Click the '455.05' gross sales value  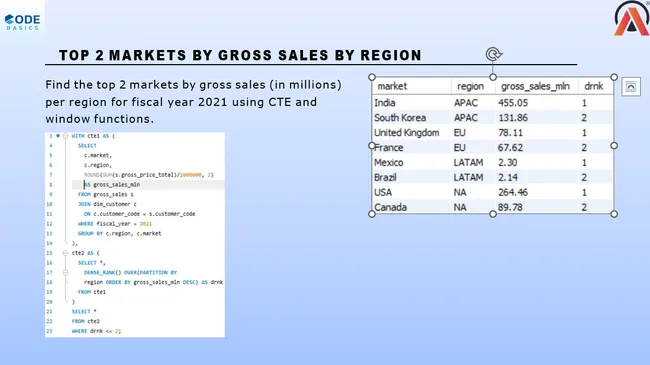click(x=513, y=103)
